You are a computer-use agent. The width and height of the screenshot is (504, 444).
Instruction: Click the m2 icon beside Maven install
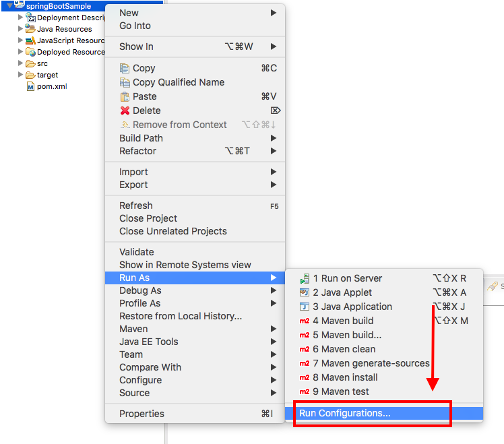click(305, 377)
